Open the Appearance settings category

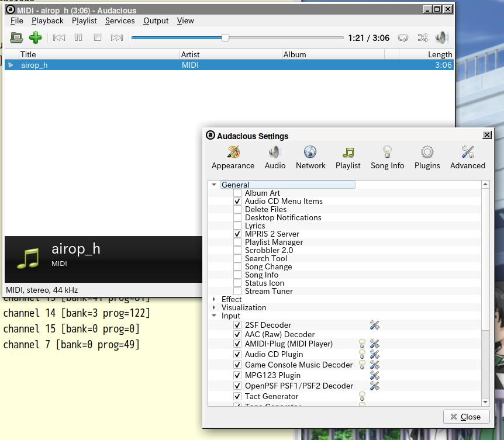tap(233, 157)
